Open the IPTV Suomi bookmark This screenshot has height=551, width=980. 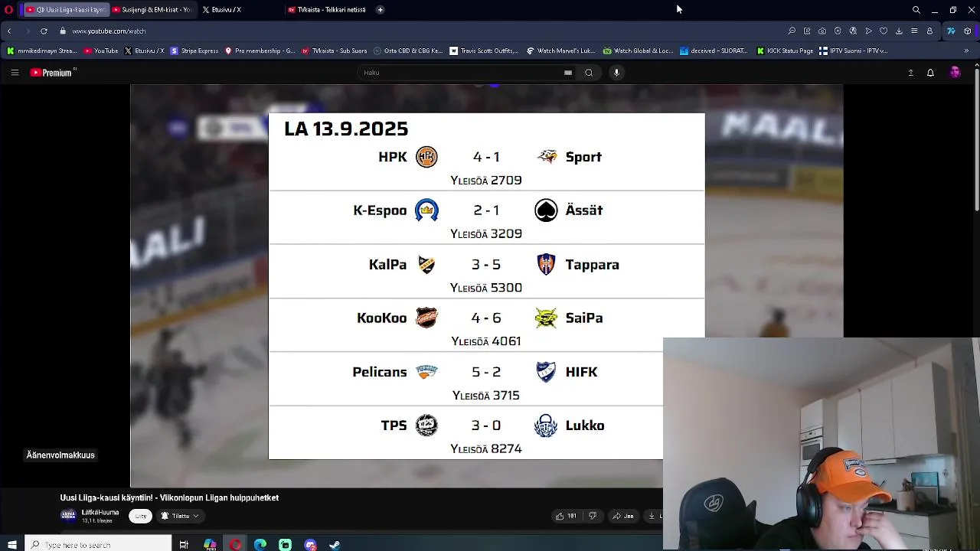coord(853,51)
